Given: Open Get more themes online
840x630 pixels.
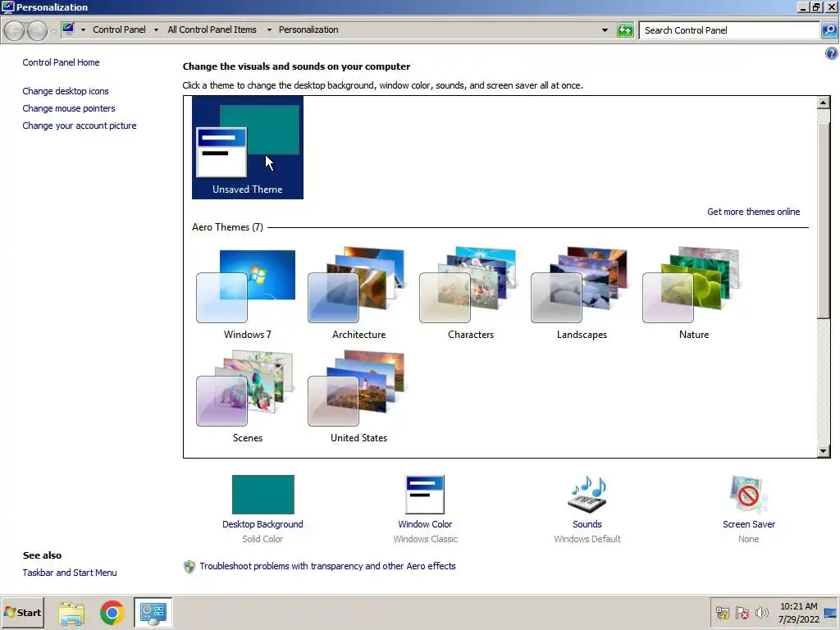Looking at the screenshot, I should tap(753, 212).
